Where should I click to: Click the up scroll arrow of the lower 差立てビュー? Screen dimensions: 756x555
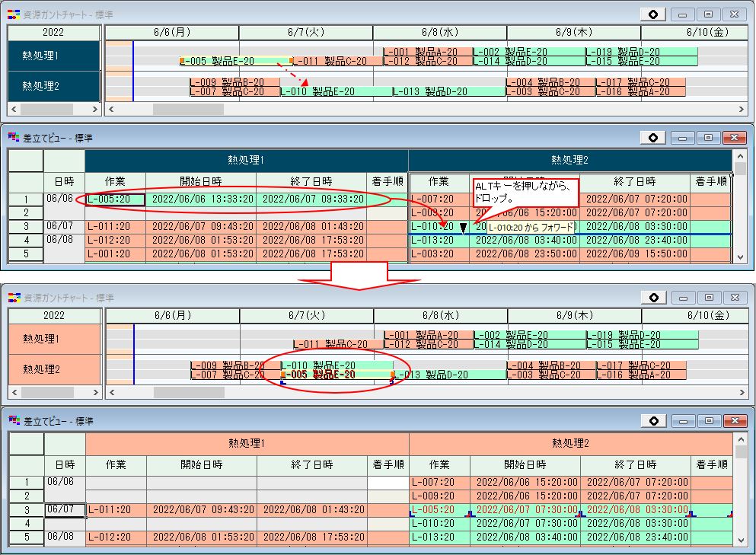(741, 439)
